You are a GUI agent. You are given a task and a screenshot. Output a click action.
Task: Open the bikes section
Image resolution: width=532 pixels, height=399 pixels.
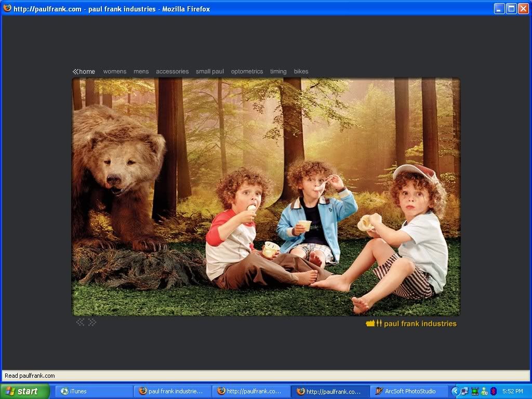(301, 72)
